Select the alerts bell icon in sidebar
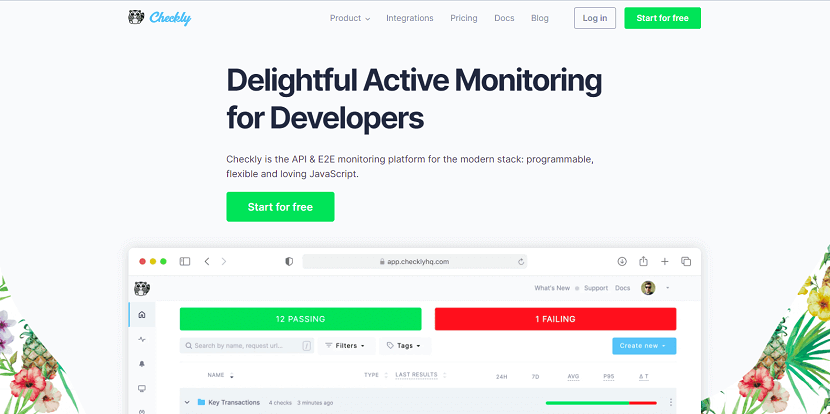This screenshot has width=830, height=414. coord(142,364)
